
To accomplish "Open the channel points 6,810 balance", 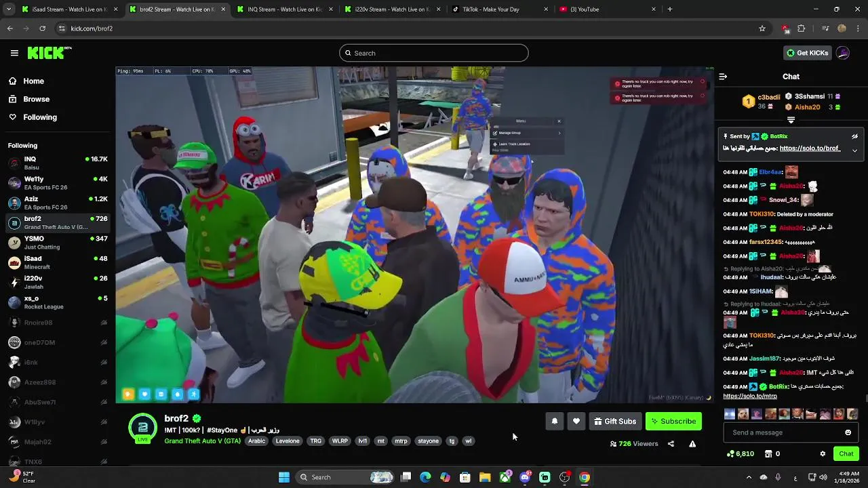I will coord(740,454).
